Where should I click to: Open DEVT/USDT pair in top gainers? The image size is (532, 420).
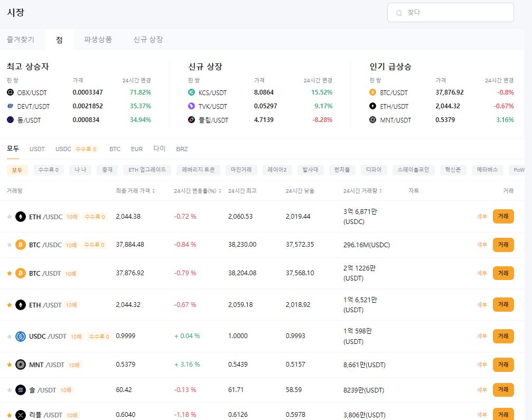pyautogui.click(x=34, y=107)
